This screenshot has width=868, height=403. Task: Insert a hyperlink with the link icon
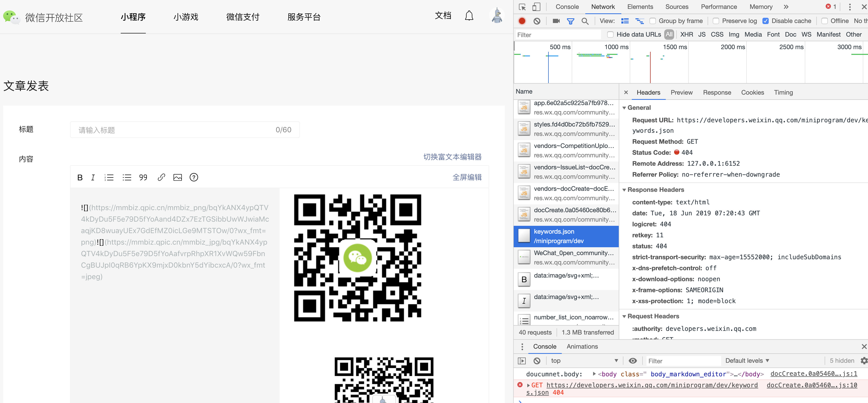[x=161, y=177]
